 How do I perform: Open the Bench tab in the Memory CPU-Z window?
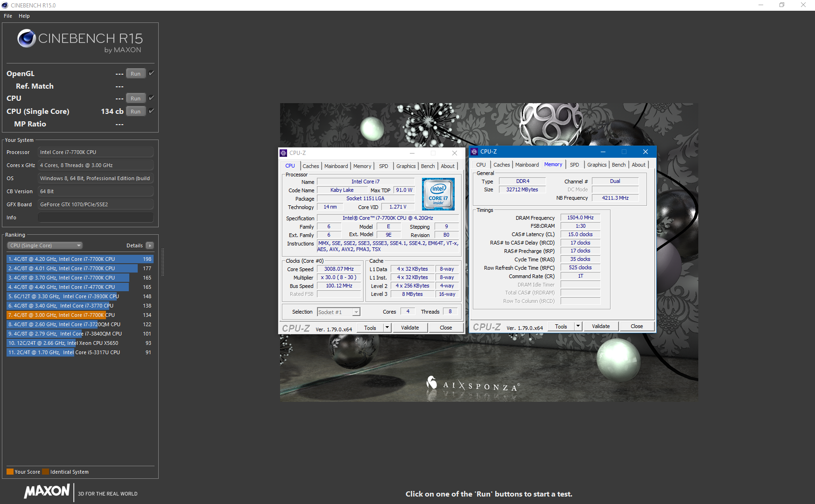[x=619, y=165]
